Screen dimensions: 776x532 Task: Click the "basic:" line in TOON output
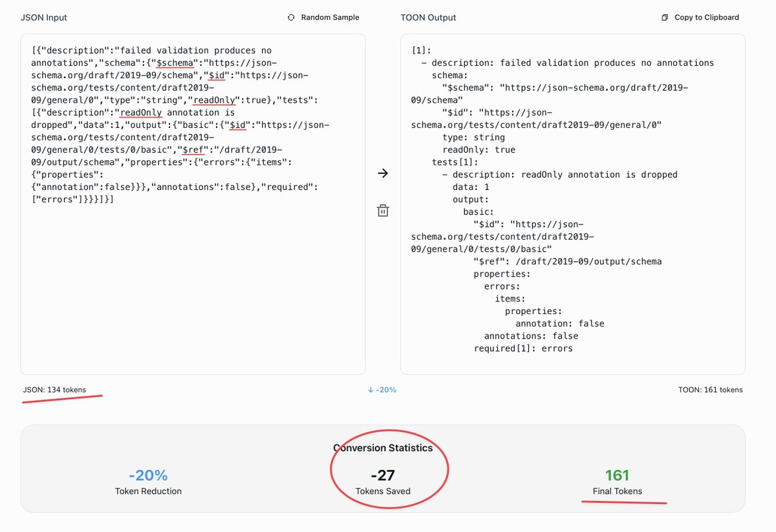click(x=479, y=212)
